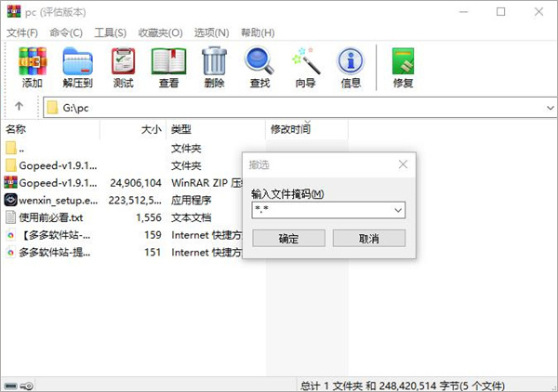The width and height of the screenshot is (558, 392).
Task: Click the 测试 (Test) toolbar icon
Action: tap(123, 61)
